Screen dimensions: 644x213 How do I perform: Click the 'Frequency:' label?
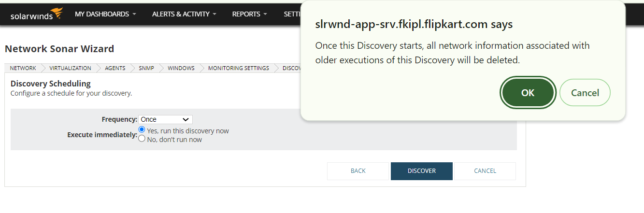pos(119,119)
